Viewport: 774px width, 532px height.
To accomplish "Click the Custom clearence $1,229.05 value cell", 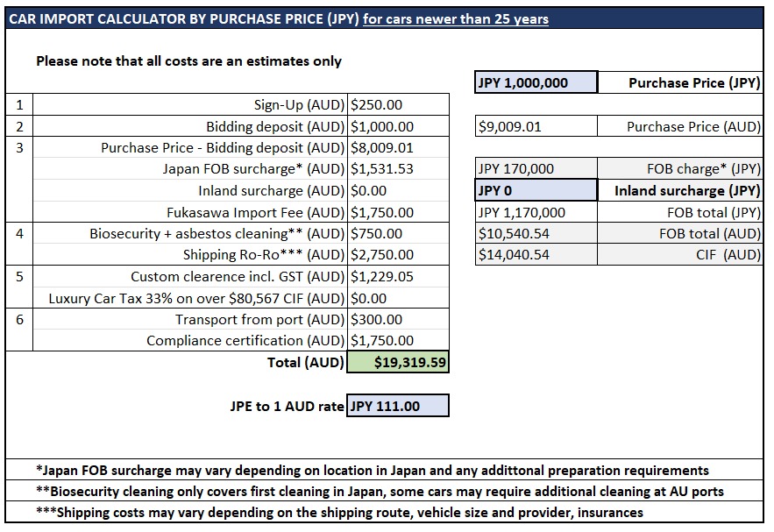I will (x=398, y=276).
